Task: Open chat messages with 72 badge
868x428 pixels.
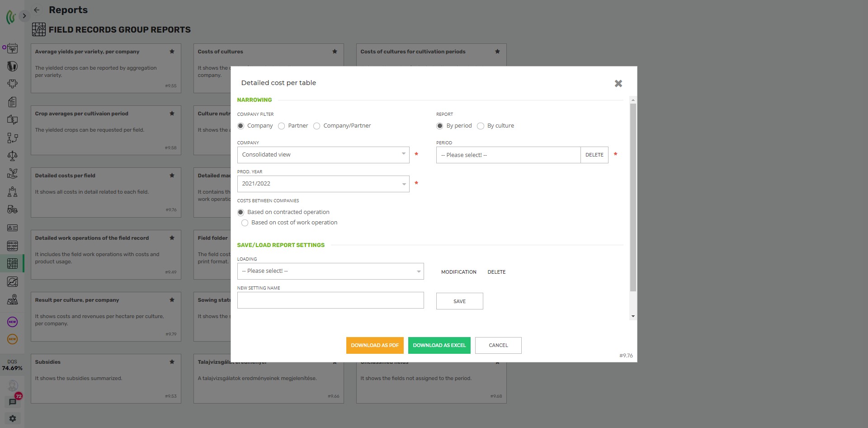Action: tap(13, 402)
